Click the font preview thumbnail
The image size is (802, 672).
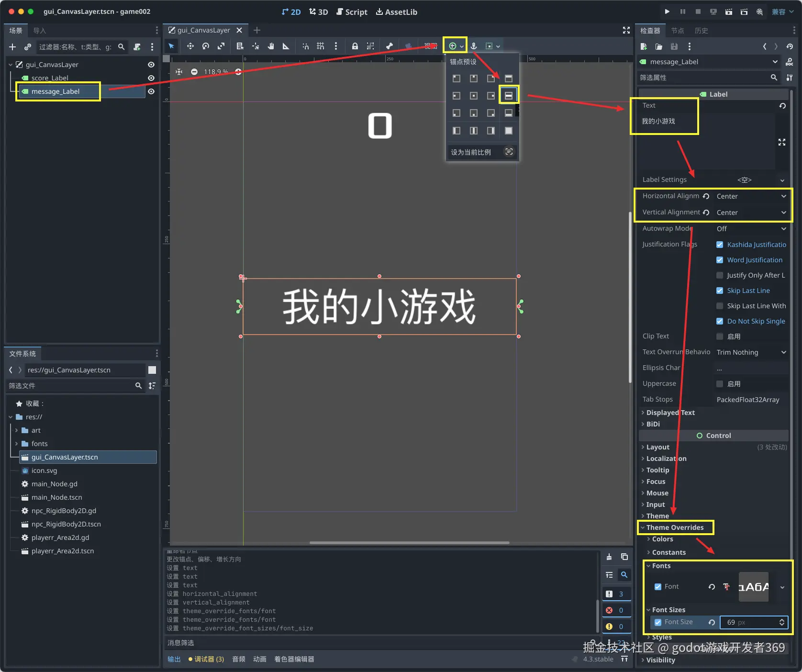[x=754, y=587]
